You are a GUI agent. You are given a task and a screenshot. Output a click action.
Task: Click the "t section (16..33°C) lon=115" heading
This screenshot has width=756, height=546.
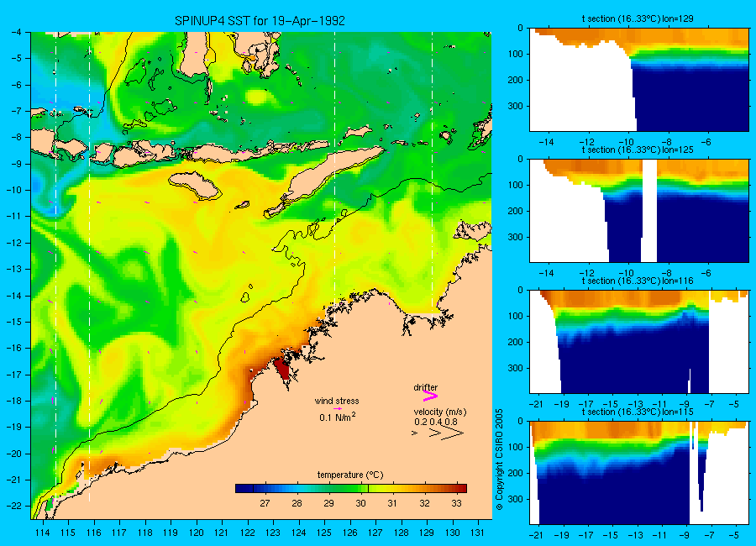pos(638,412)
